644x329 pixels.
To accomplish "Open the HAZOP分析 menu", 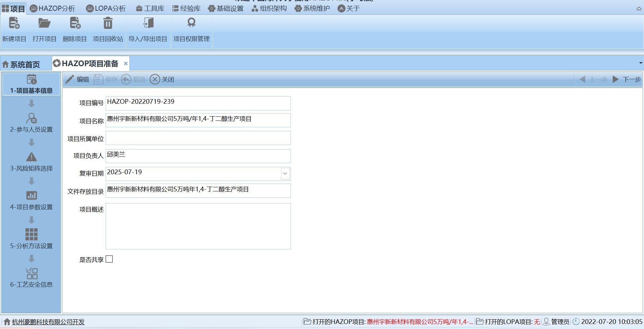I will point(52,9).
